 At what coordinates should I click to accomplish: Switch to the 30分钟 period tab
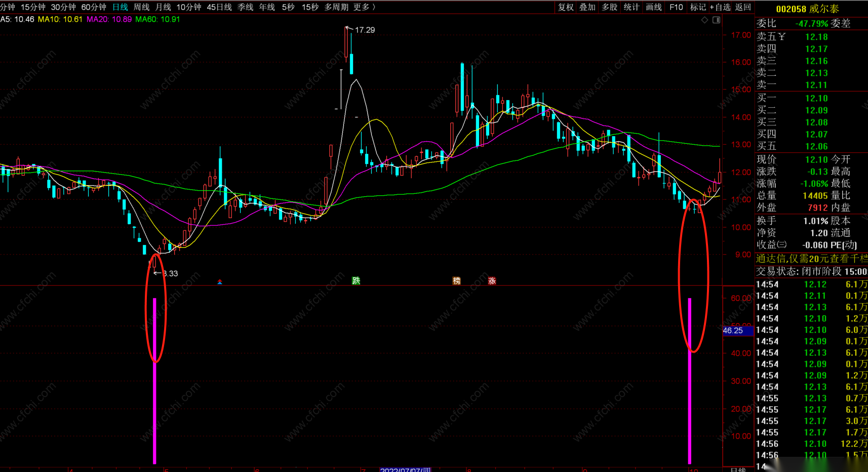pos(63,7)
